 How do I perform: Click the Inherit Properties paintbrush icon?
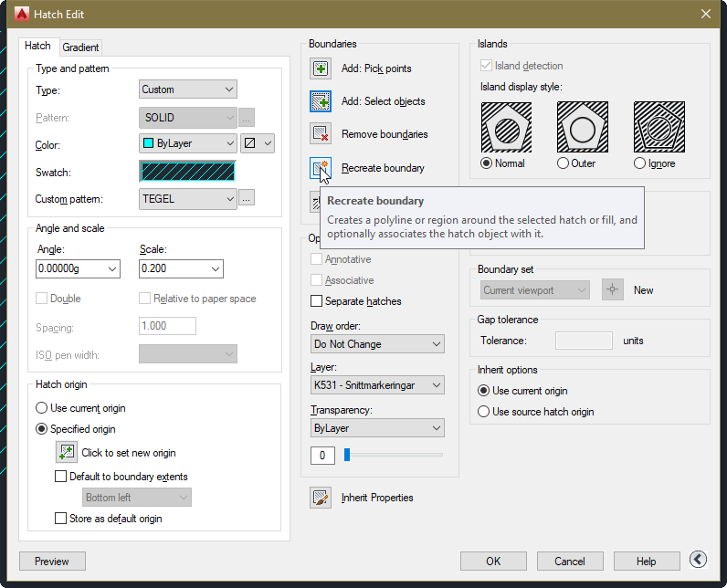321,498
